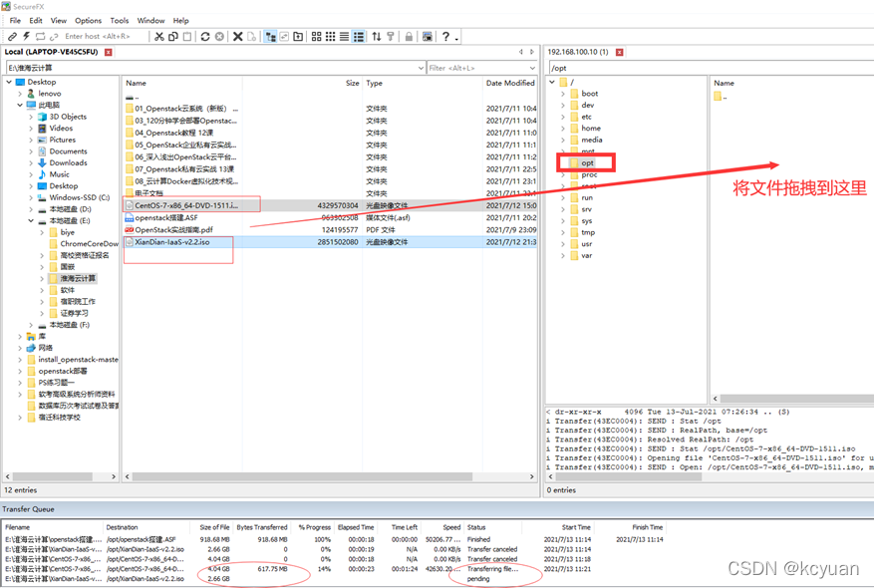The image size is (874, 588).
Task: Select the Music folder in tree
Action: click(x=59, y=174)
